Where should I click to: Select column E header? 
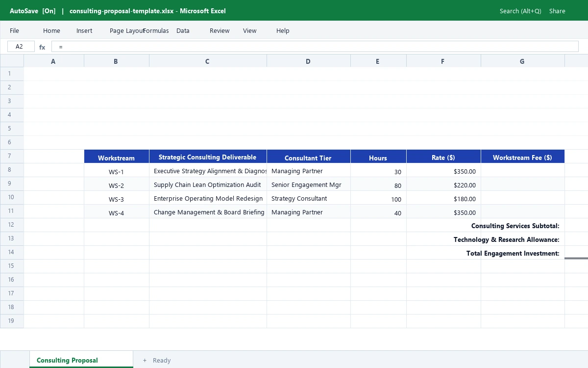point(378,61)
